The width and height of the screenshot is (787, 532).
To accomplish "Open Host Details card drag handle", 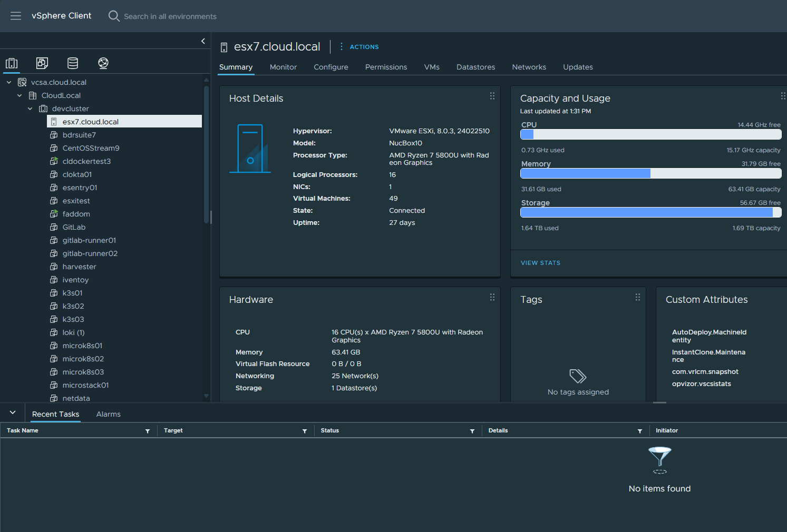I will pyautogui.click(x=492, y=96).
